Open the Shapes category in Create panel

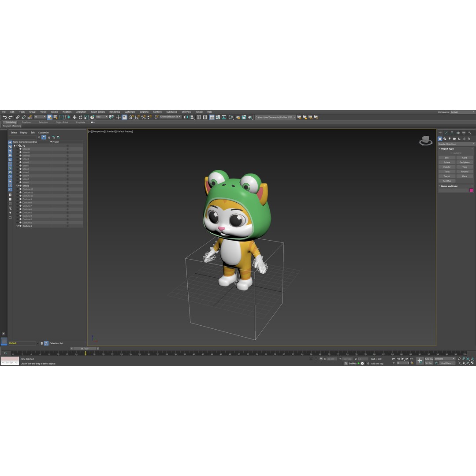tap(445, 139)
